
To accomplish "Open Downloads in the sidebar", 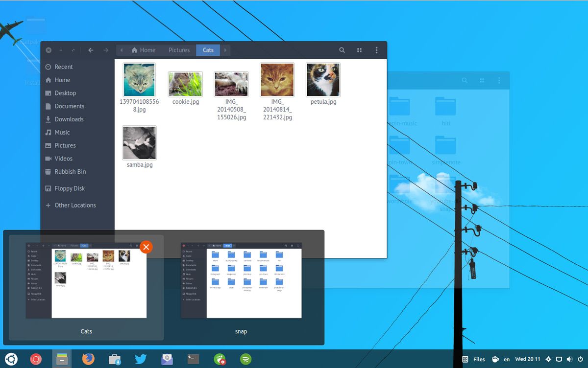I will (x=69, y=119).
